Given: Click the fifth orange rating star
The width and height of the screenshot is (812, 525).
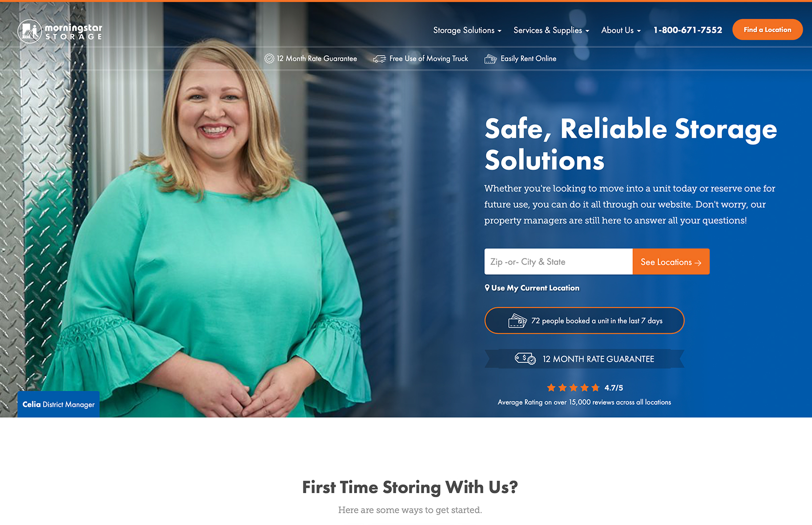Looking at the screenshot, I should click(x=595, y=388).
